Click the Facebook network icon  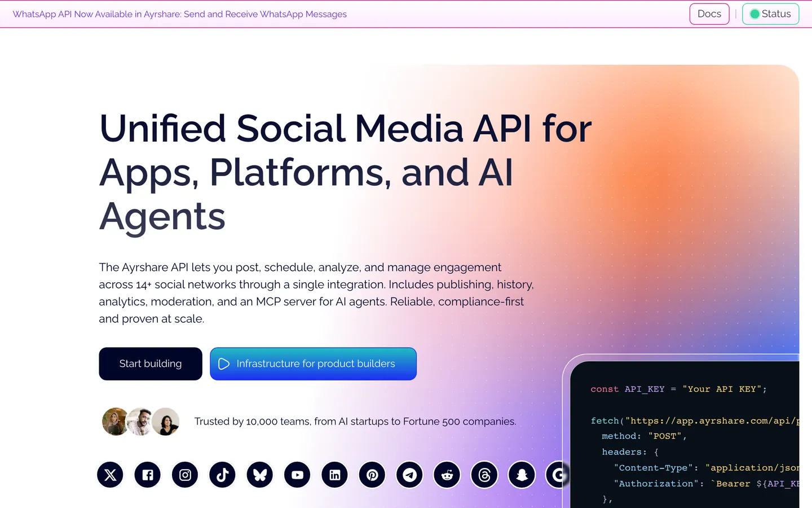coord(148,475)
